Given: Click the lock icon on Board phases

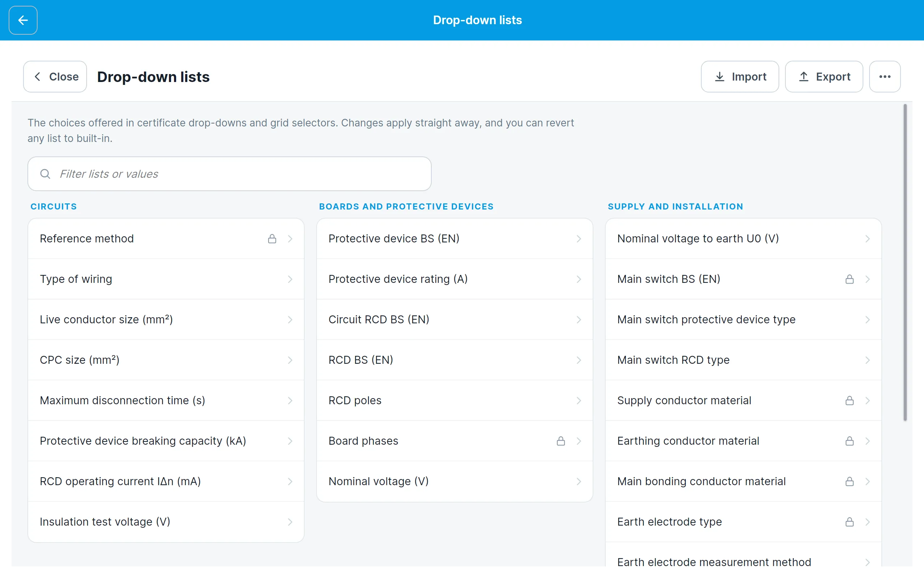Looking at the screenshot, I should point(561,441).
